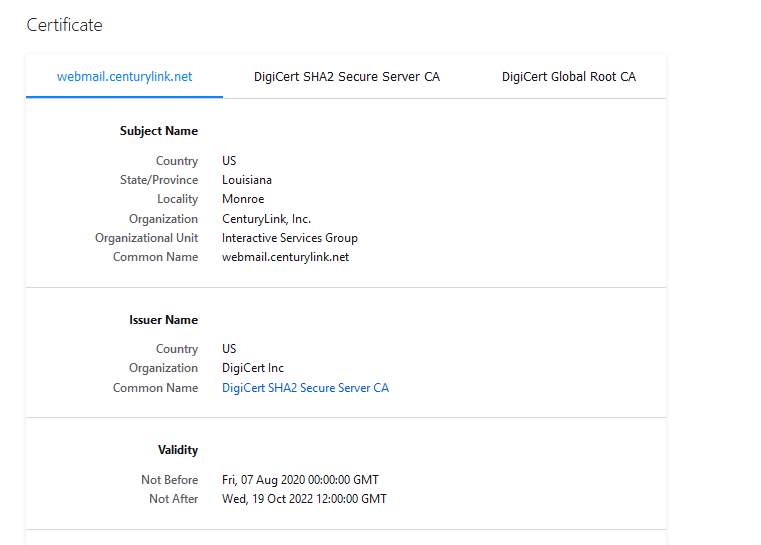Select the Interactive Services Group value
761x545 pixels.
tap(290, 238)
